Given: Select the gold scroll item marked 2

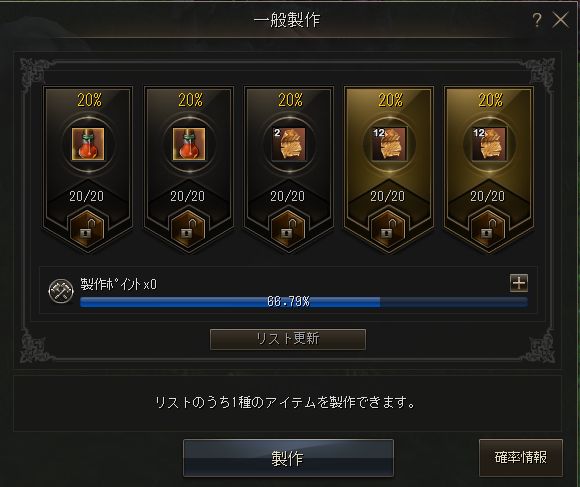Looking at the screenshot, I should 289,144.
